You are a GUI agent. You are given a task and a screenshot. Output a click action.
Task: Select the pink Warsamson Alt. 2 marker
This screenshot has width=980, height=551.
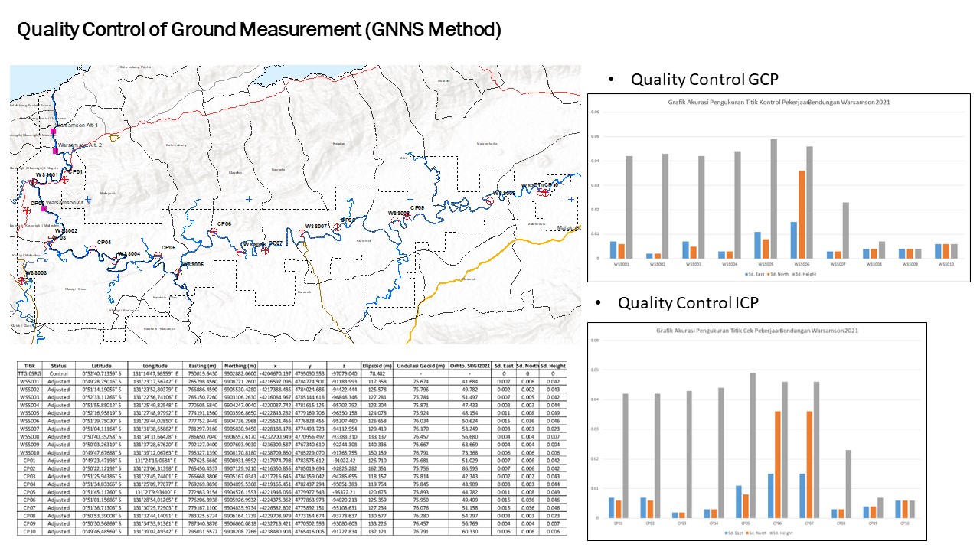point(54,152)
